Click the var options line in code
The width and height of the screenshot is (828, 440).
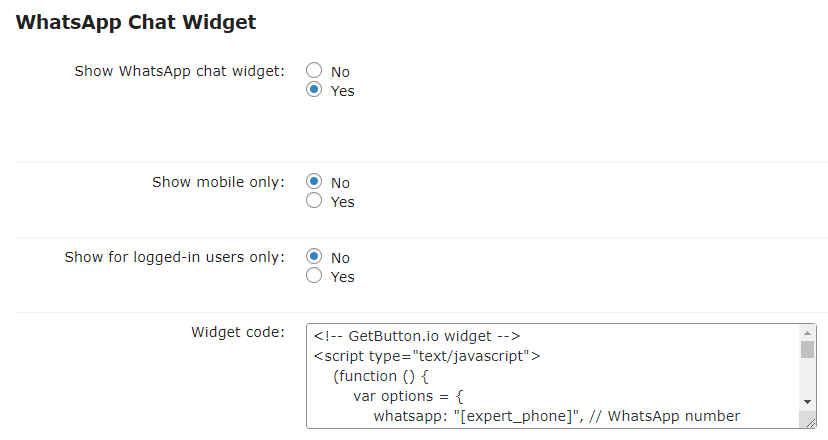tap(408, 397)
